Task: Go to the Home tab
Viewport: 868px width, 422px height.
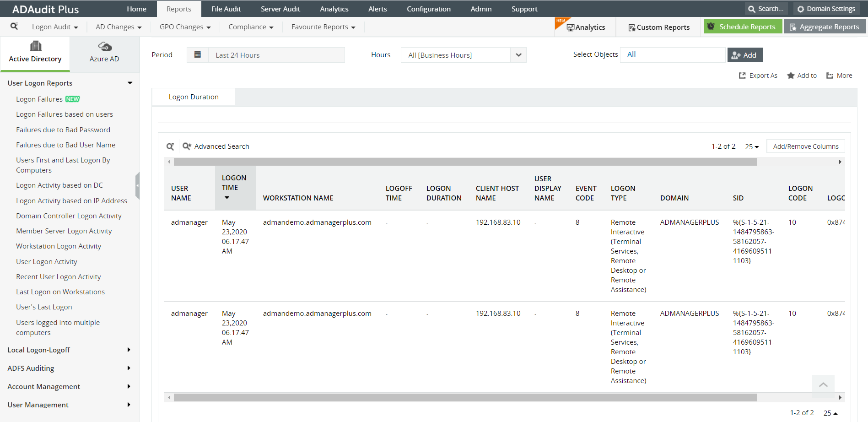Action: coord(137,9)
